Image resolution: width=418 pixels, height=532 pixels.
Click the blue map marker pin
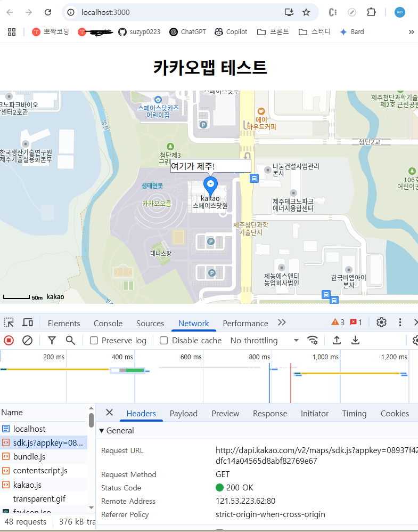[x=210, y=186]
